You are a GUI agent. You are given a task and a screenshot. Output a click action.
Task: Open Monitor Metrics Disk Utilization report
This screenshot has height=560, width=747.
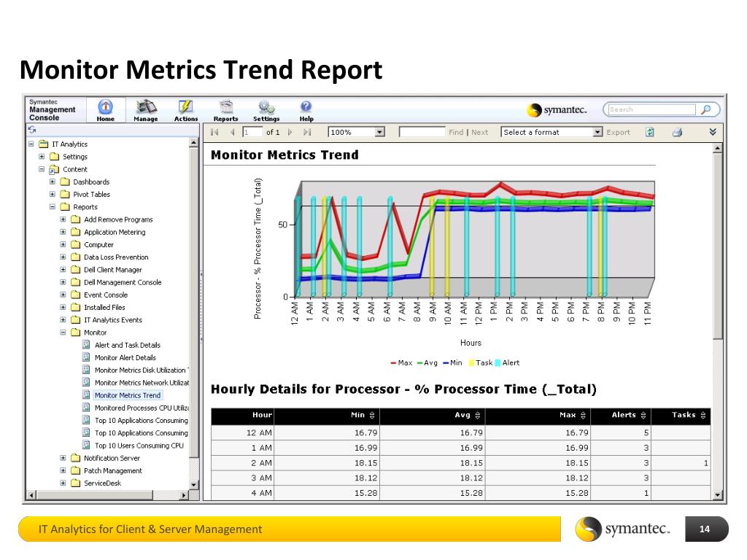pyautogui.click(x=142, y=370)
